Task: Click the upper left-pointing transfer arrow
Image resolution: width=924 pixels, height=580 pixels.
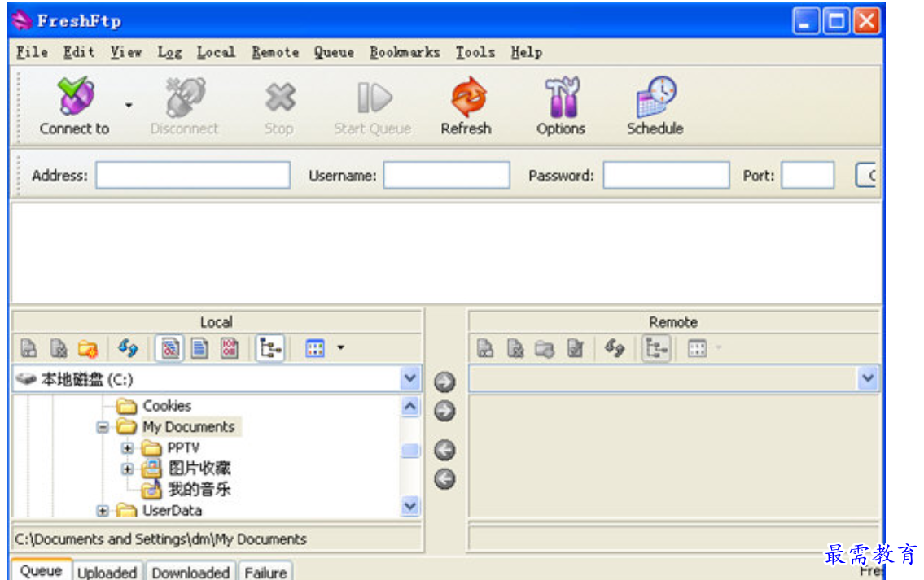Action: 445,451
